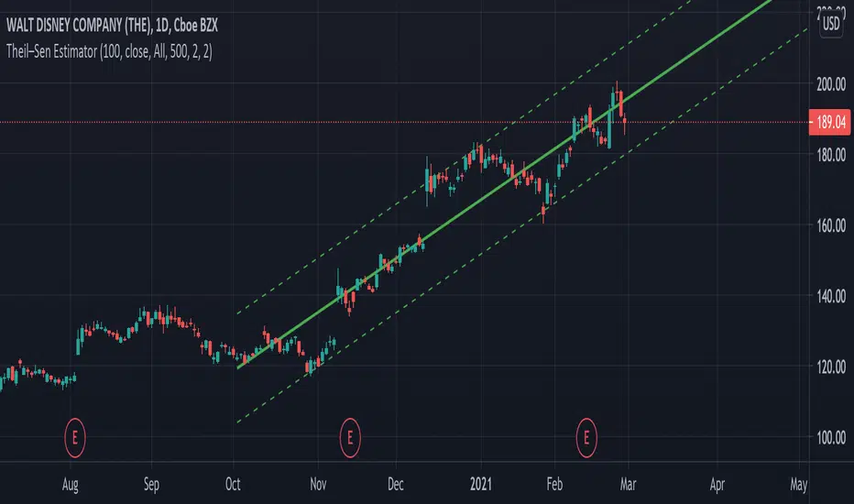Click the August earnings E marker

(x=74, y=437)
